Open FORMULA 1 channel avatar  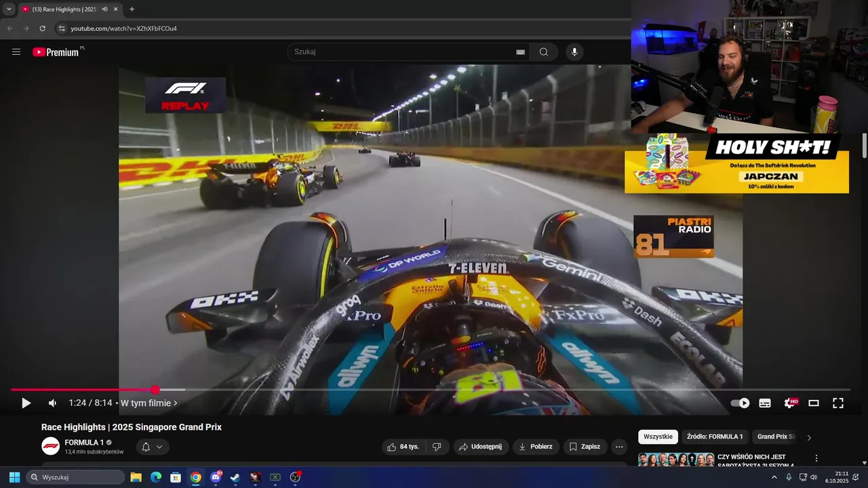[x=50, y=446]
